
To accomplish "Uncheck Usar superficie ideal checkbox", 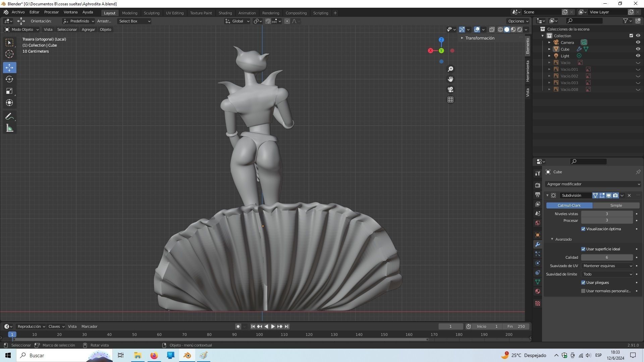I will tap(583, 249).
